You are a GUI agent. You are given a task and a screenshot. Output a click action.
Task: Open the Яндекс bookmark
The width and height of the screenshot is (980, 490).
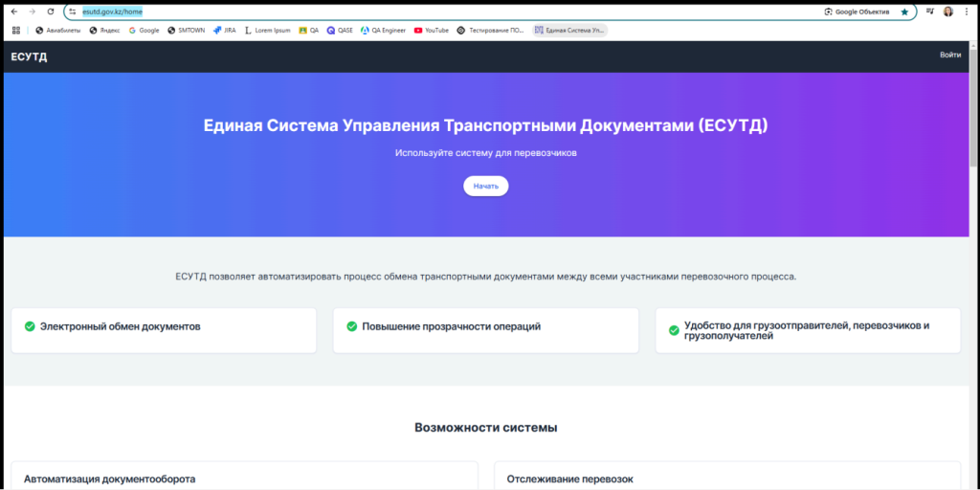104,30
